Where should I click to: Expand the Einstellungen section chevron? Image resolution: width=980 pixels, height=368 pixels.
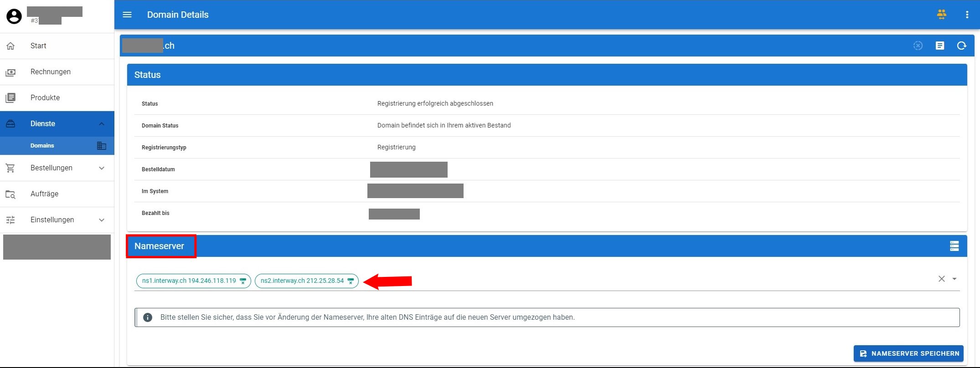102,220
